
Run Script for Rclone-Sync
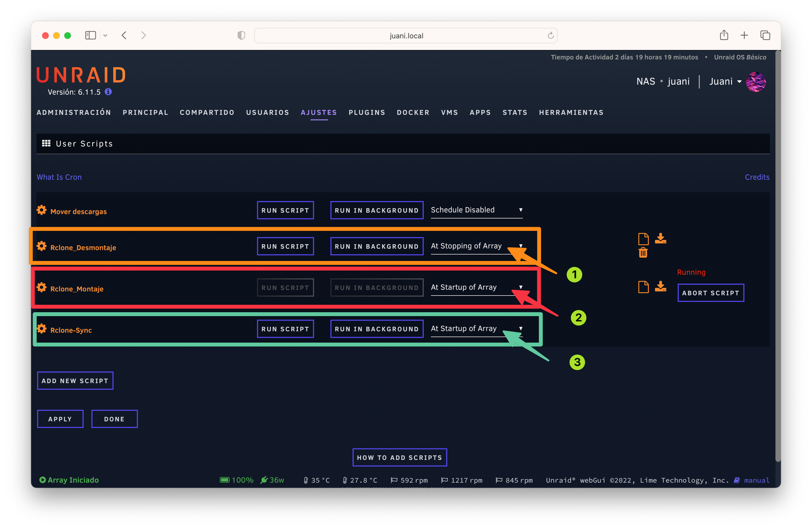coord(285,329)
